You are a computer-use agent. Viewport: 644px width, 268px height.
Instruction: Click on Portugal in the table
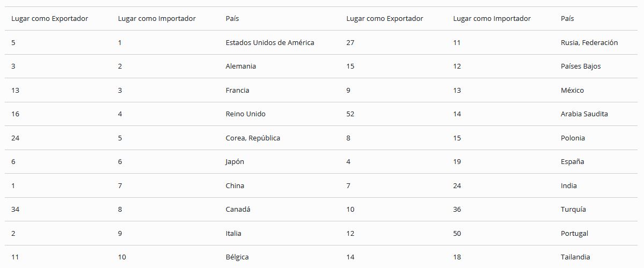pyautogui.click(x=574, y=233)
